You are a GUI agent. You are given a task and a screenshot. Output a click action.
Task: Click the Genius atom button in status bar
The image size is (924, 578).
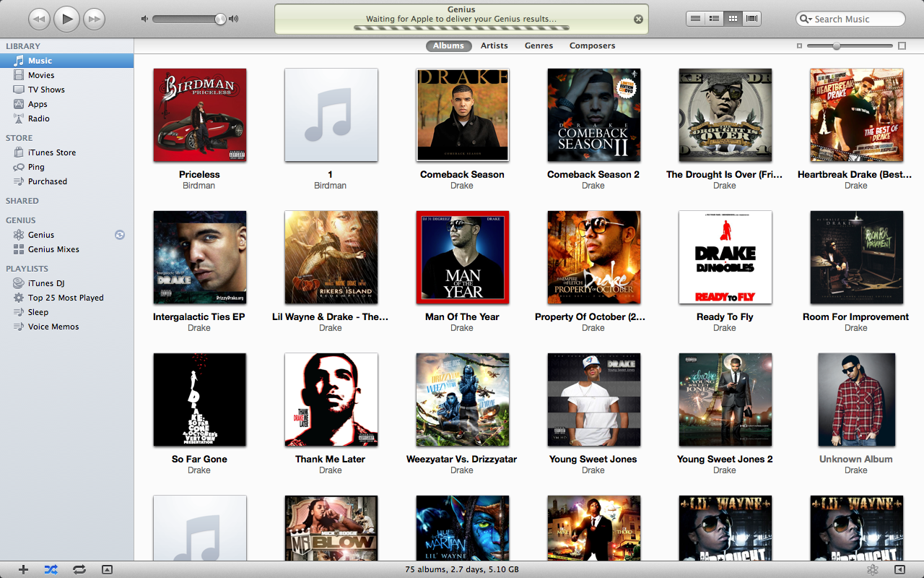pyautogui.click(x=873, y=569)
